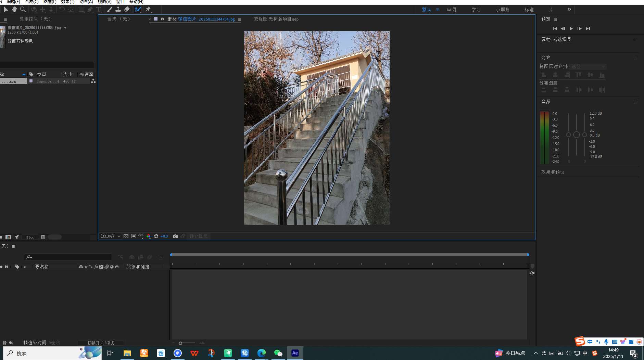Click the rocket icon in the Project panel footer
644x360 pixels.
coord(16,237)
